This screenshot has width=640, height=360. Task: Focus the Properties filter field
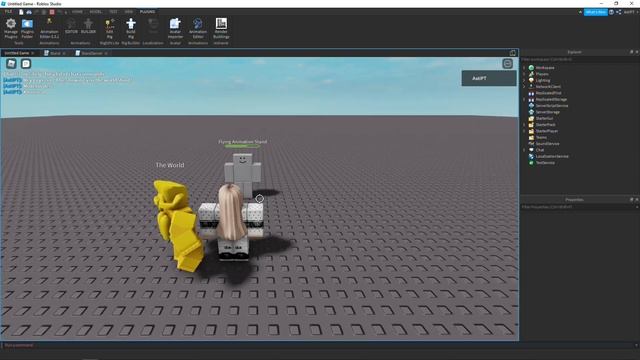(580, 207)
